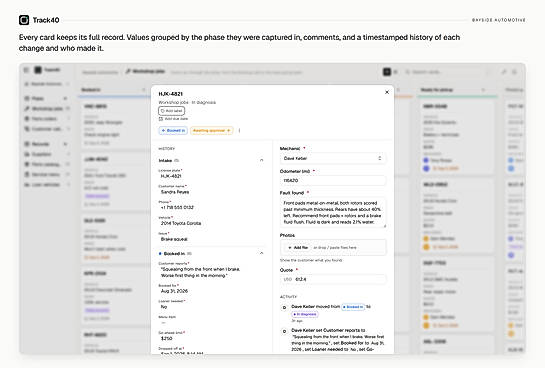
Task: Click the Odometer input field
Action: coord(333,180)
